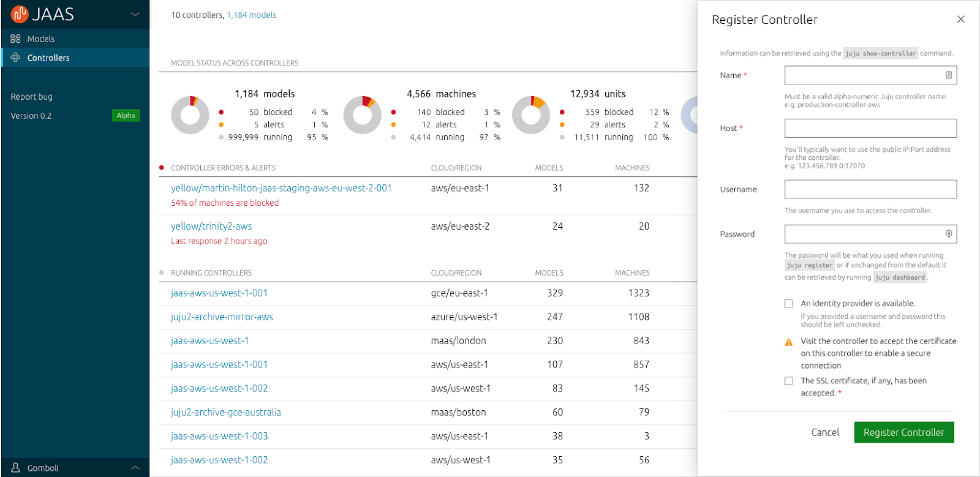Click the 'Model Status Across Controllers' heading
The width and height of the screenshot is (980, 477).
(x=235, y=63)
